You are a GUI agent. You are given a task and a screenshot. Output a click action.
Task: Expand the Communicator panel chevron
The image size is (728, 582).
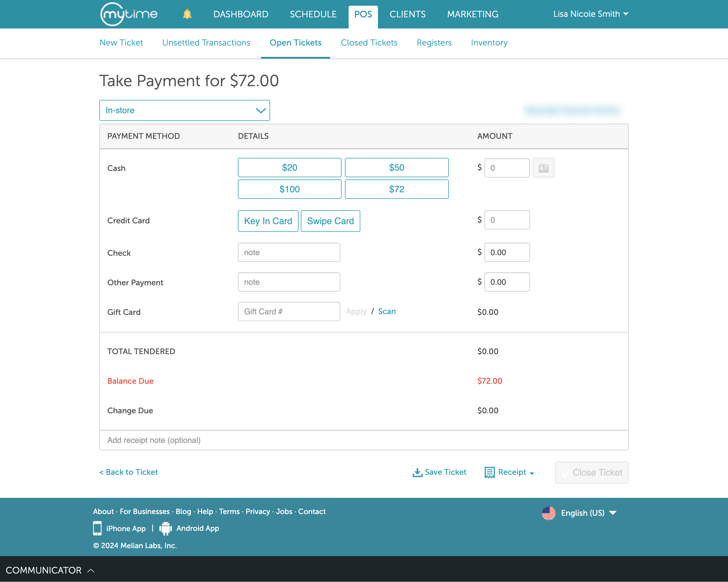click(x=91, y=571)
